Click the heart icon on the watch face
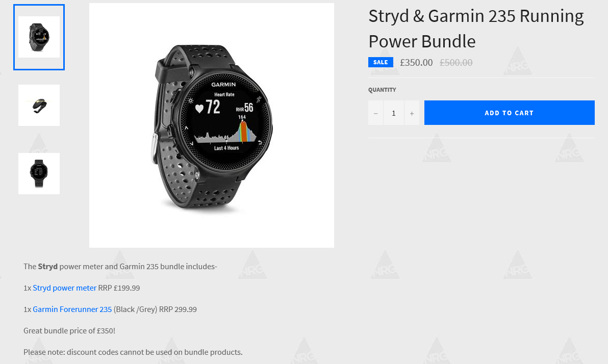 pyautogui.click(x=199, y=109)
